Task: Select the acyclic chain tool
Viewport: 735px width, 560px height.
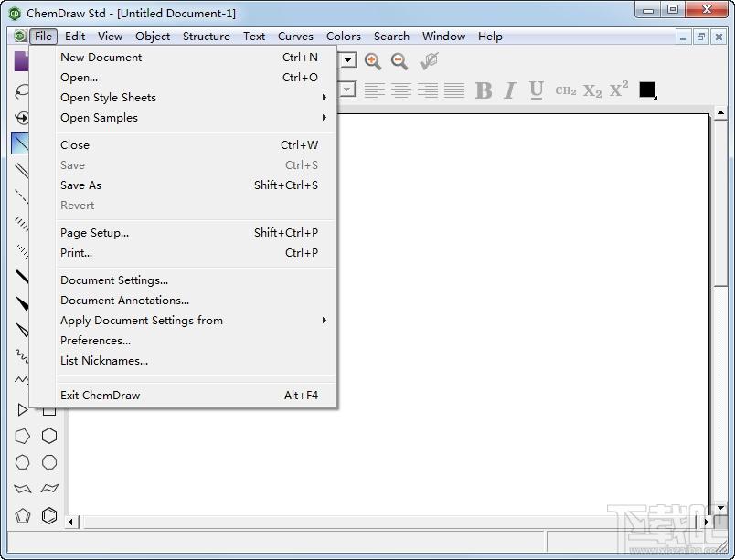Action: [22, 380]
